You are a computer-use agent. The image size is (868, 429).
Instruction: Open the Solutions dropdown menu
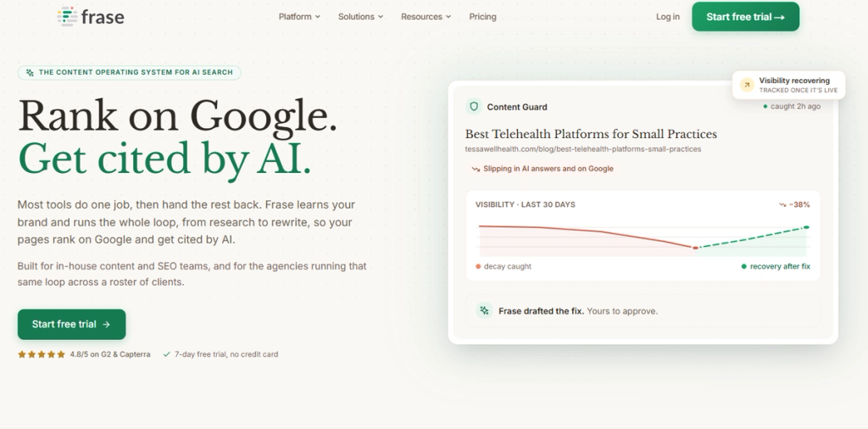[361, 17]
